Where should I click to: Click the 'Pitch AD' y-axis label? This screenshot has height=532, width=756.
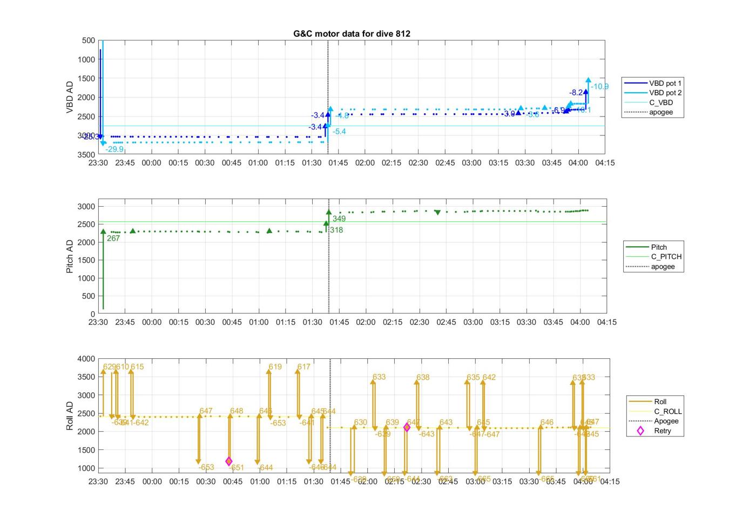click(x=70, y=256)
